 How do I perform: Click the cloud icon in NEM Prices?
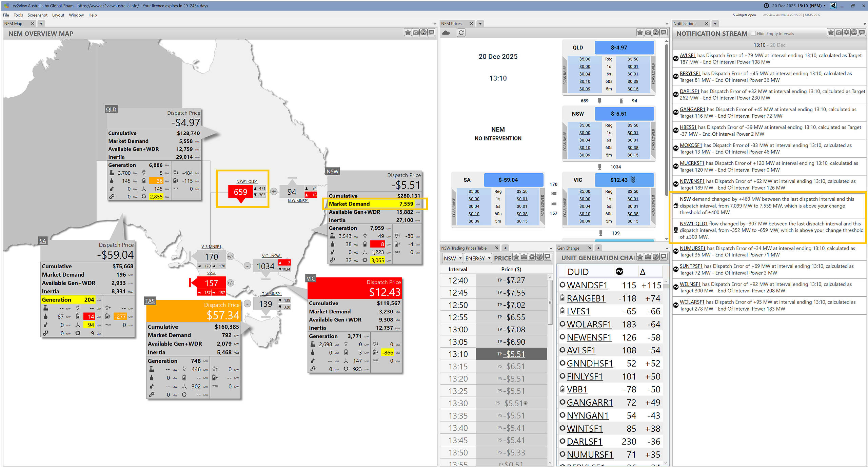click(446, 33)
